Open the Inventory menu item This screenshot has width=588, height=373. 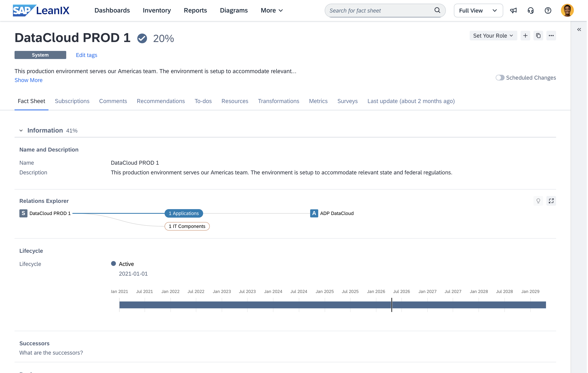(x=157, y=11)
